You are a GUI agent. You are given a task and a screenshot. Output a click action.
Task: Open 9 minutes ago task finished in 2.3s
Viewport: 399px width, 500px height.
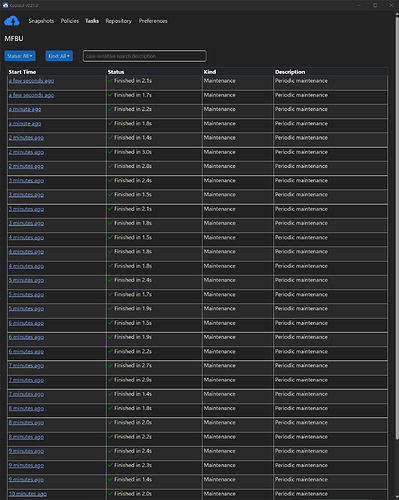(26, 465)
